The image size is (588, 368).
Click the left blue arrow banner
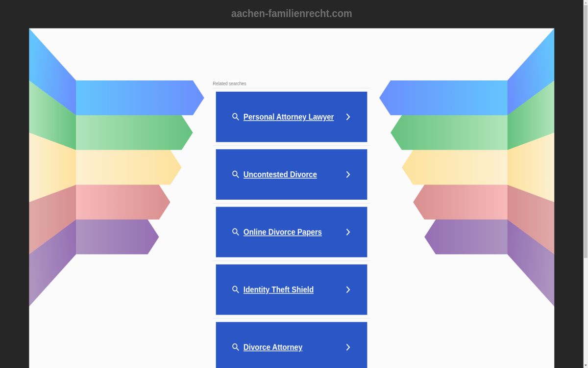(137, 98)
